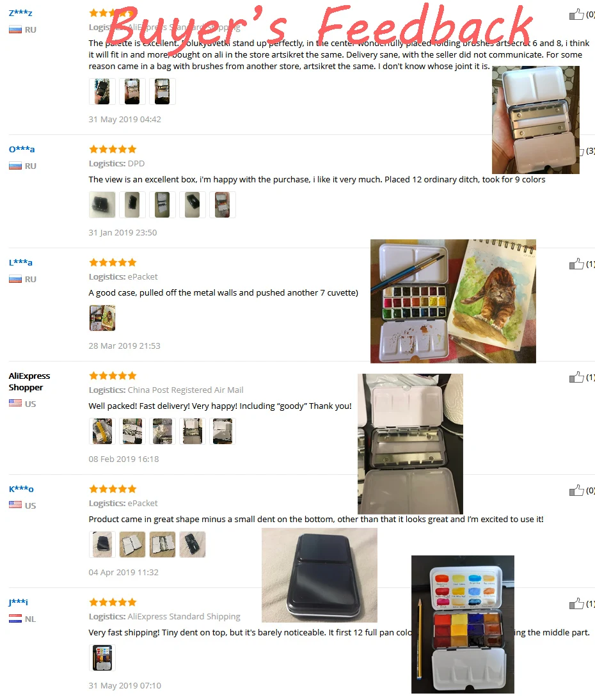The height and width of the screenshot is (700, 595).
Task: Click the filled watercolor palette photo
Action: 463,624
